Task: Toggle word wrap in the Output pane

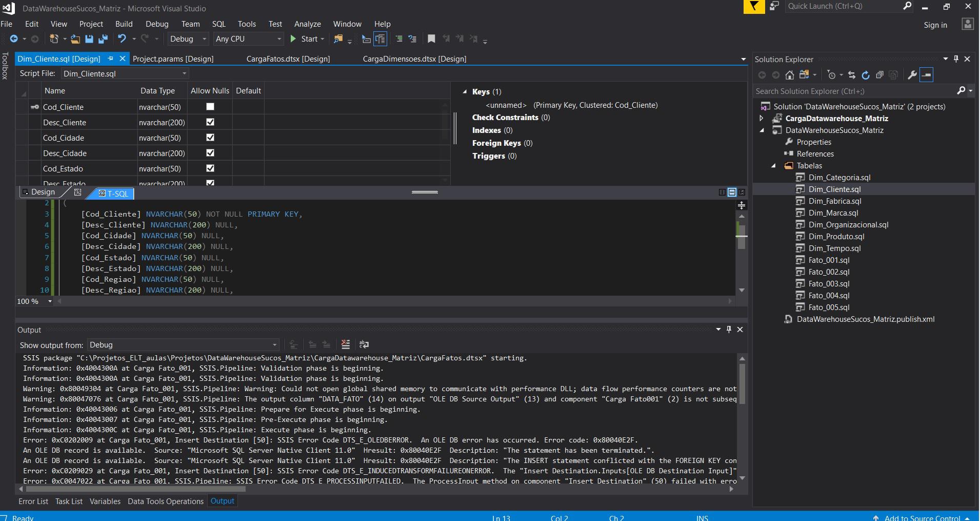Action: (x=364, y=344)
